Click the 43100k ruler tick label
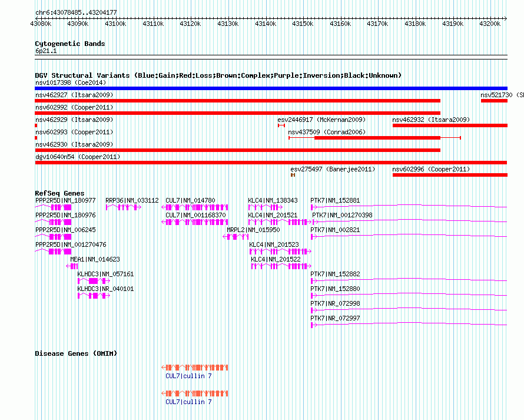The height and width of the screenshot is (420, 524). (x=115, y=24)
